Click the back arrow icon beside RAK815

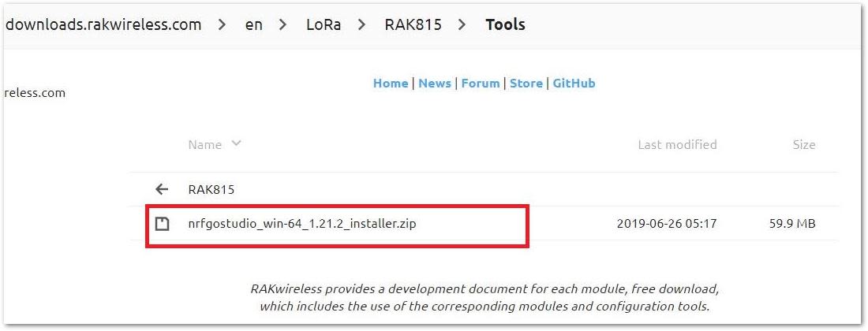point(161,190)
